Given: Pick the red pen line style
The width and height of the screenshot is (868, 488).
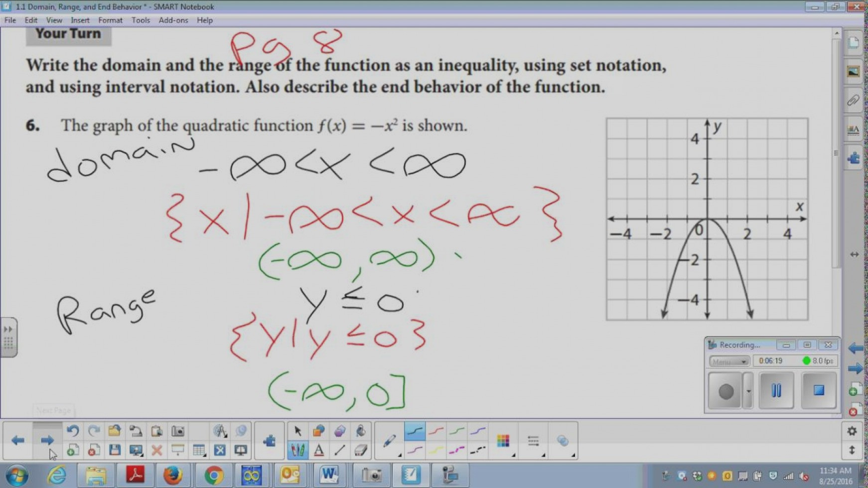Looking at the screenshot, I should [436, 431].
